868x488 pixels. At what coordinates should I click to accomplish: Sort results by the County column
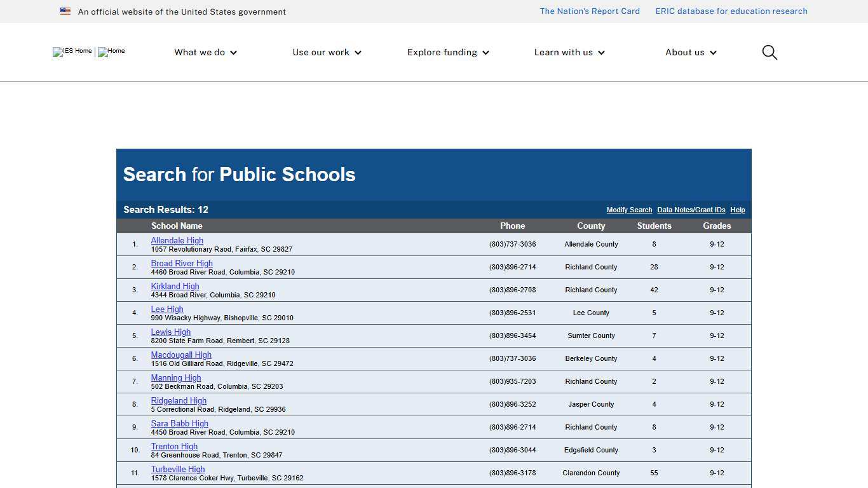[591, 226]
